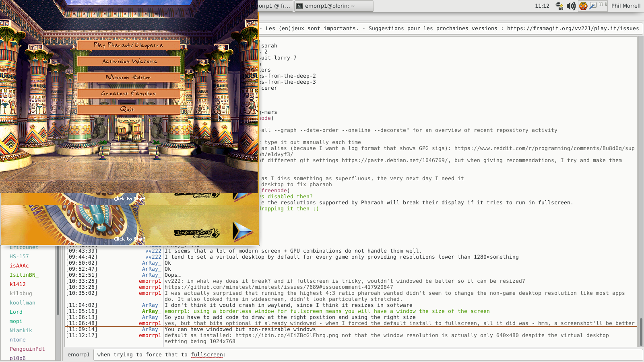Screen dimensions: 644x362
Task: Click the magnifier screenshot tray icon
Action: (593, 6)
